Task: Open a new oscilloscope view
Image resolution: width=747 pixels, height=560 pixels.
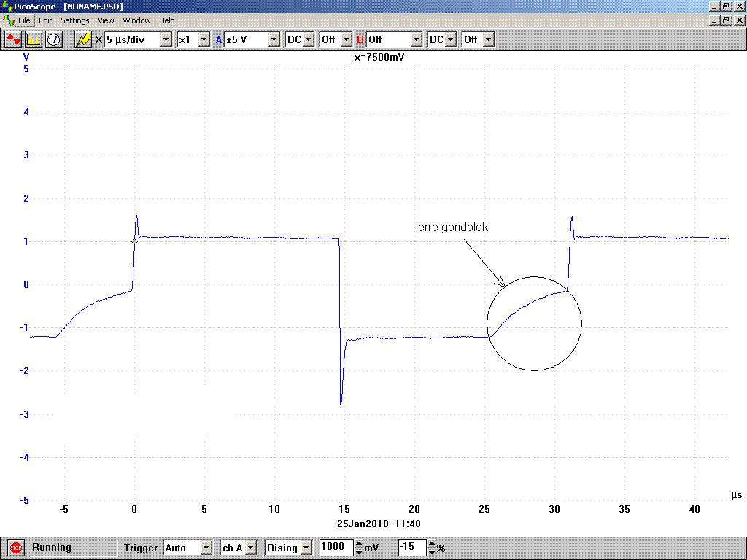Action: 13,39
